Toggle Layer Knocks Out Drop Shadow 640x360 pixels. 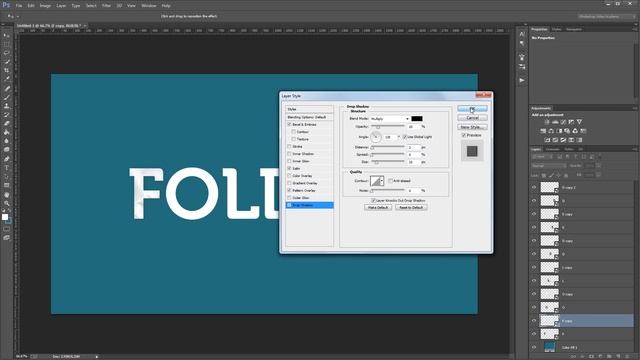point(373,200)
